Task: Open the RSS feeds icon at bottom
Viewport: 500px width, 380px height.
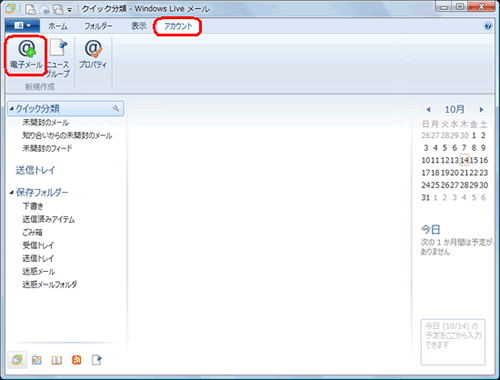Action: [77, 360]
